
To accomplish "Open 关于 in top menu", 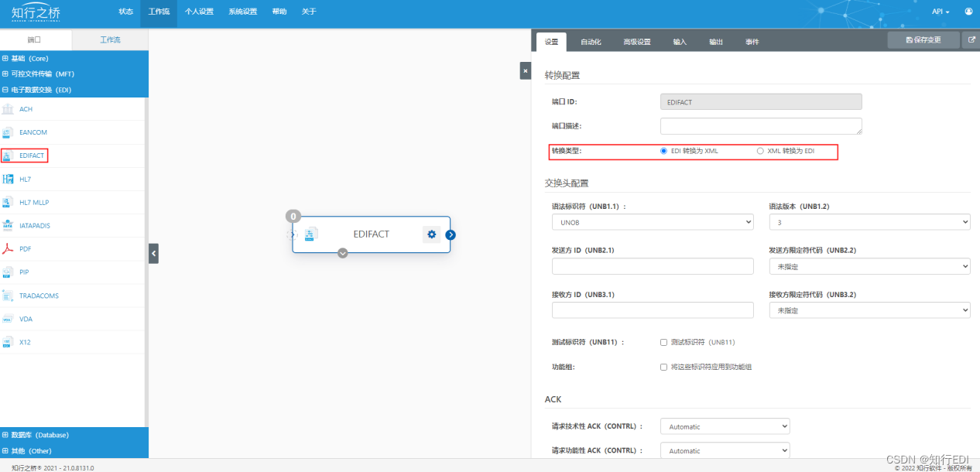I will coord(309,12).
